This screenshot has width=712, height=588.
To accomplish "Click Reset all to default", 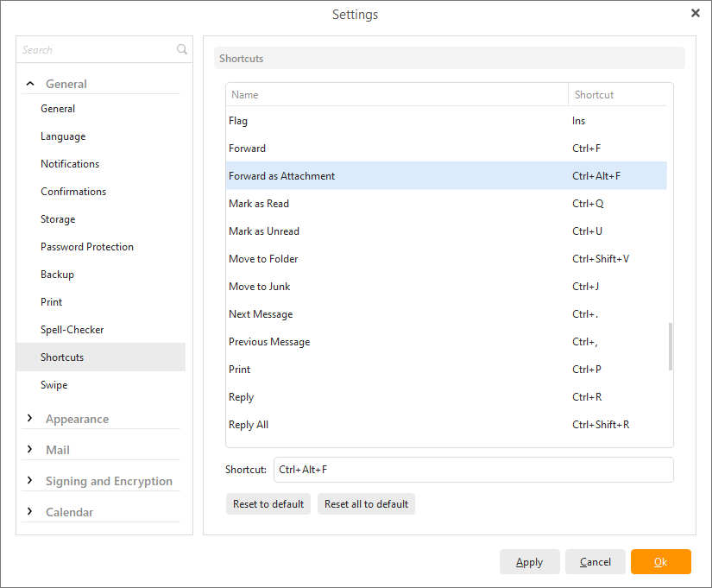I will tap(366, 503).
